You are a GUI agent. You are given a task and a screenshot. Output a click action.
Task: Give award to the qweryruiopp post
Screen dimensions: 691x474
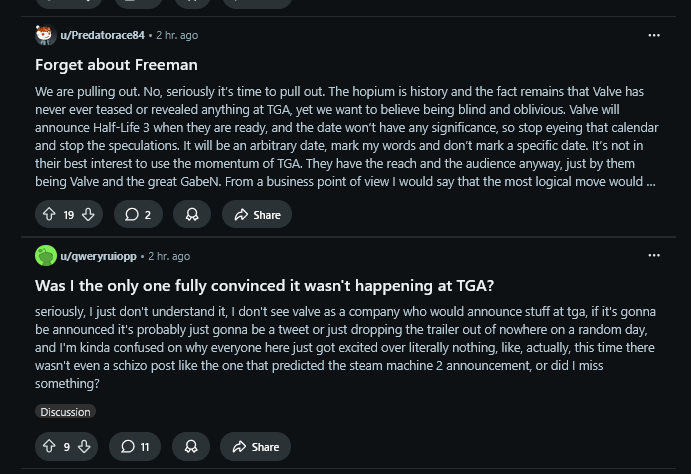click(x=191, y=447)
